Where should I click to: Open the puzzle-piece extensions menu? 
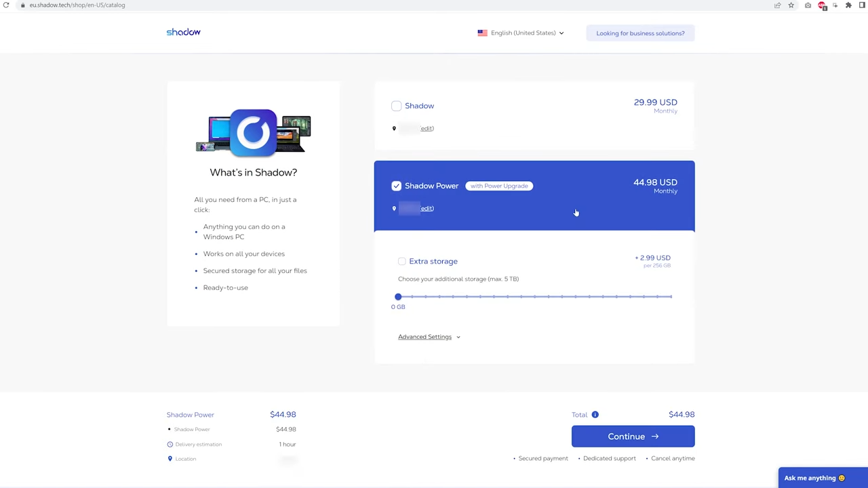[x=848, y=5]
